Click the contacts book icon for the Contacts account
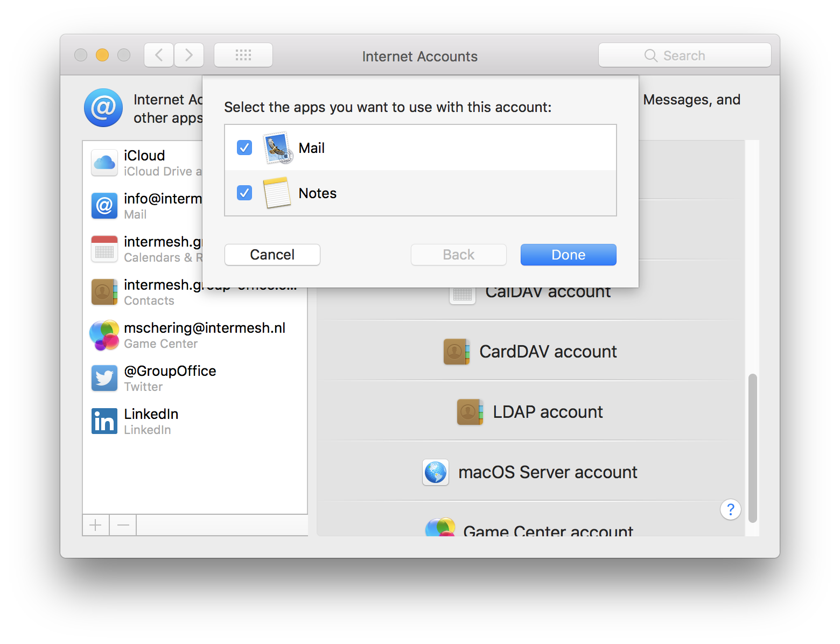 [104, 292]
